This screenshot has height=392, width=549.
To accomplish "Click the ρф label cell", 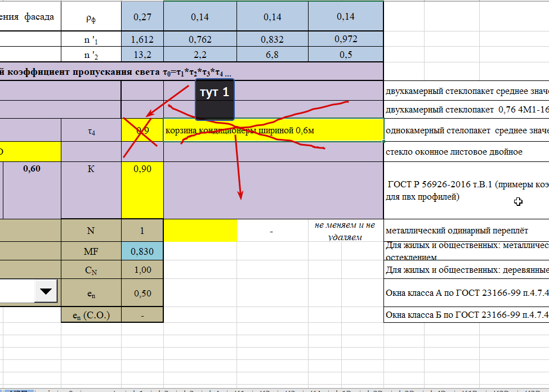I will tap(91, 16).
